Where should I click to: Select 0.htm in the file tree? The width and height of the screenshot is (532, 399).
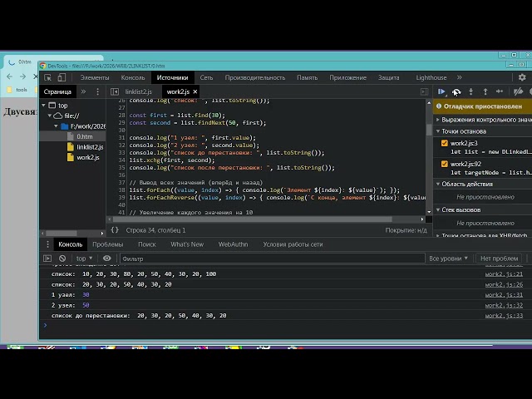85,136
